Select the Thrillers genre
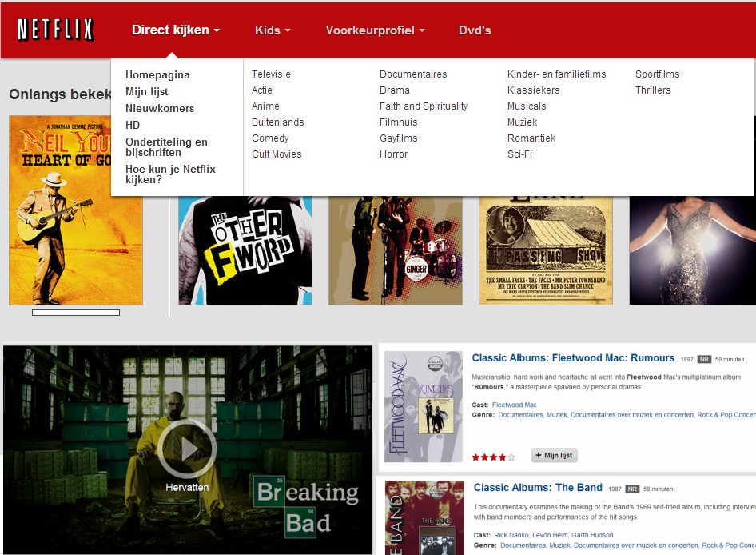756x555 pixels. tap(653, 90)
